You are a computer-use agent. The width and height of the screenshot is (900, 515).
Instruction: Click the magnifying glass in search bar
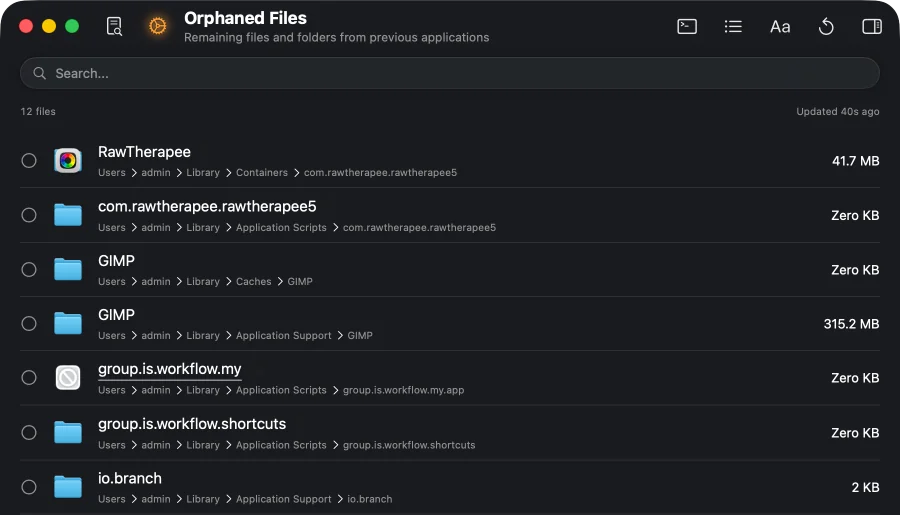click(39, 73)
